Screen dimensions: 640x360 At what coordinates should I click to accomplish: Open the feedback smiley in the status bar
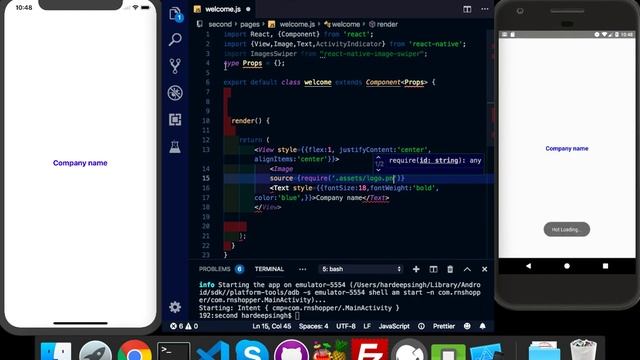pos(467,326)
